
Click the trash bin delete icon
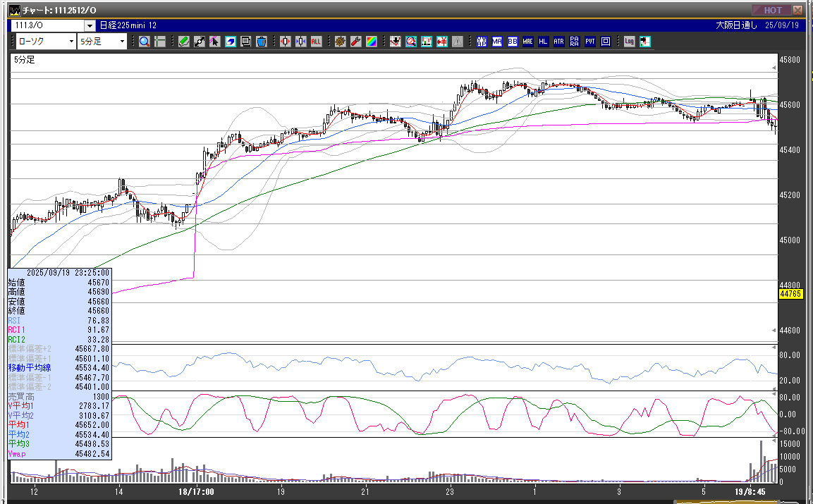tap(261, 42)
